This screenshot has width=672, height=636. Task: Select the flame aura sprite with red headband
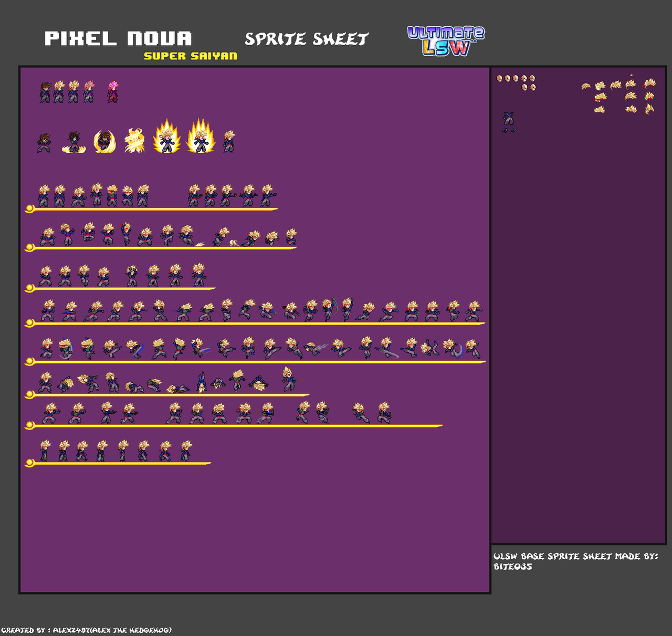pyautogui.click(x=166, y=137)
